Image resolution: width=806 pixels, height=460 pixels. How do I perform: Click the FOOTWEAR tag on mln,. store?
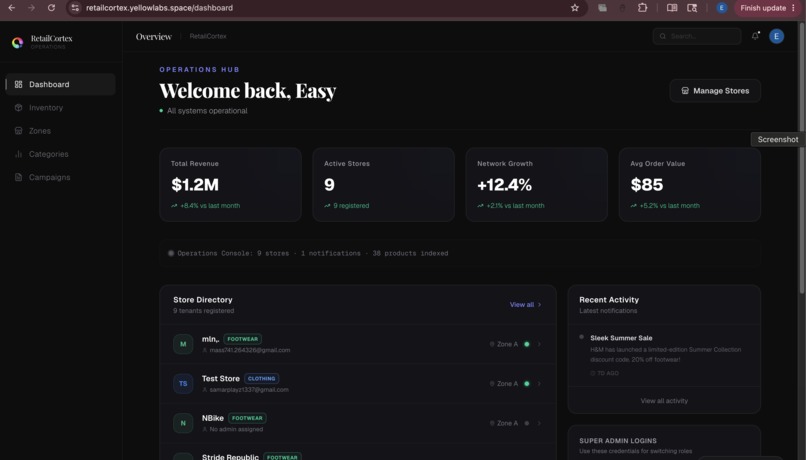point(243,339)
